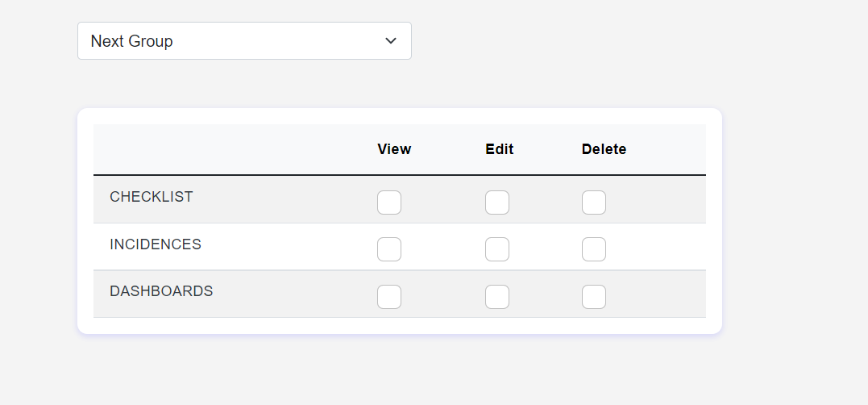Screen dimensions: 868x405
Task: Select the CHECKLIST row label
Action: [152, 197]
